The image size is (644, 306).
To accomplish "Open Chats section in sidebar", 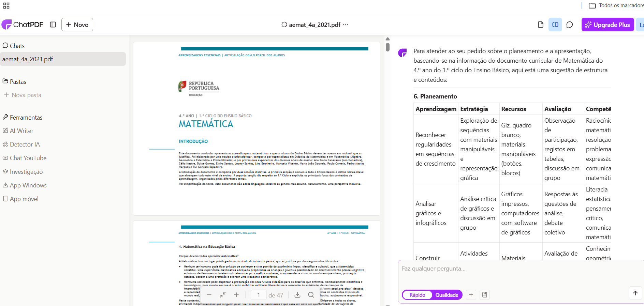I will coord(14,46).
